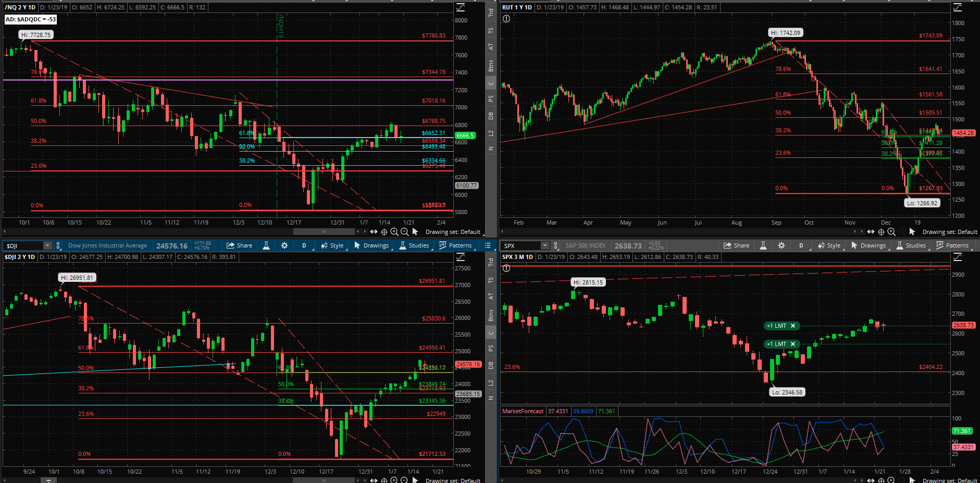Expand the SPX symbol dropdown arrow
Viewport: 980px width, 483px height.
click(545, 245)
